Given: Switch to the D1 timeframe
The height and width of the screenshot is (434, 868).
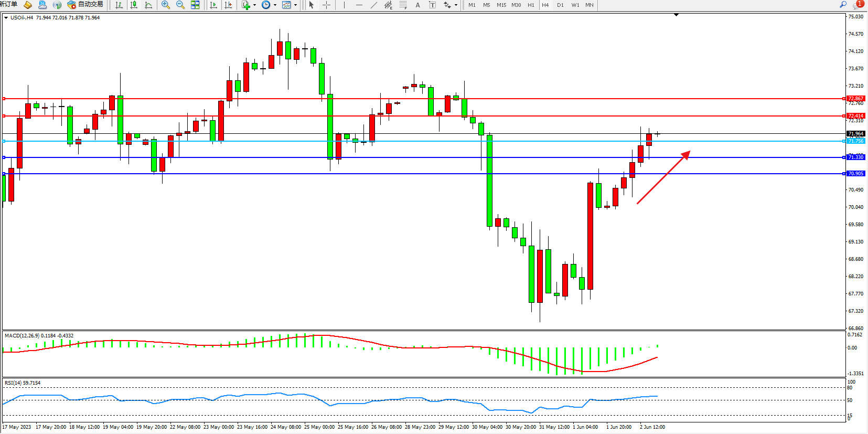Looking at the screenshot, I should [x=560, y=5].
